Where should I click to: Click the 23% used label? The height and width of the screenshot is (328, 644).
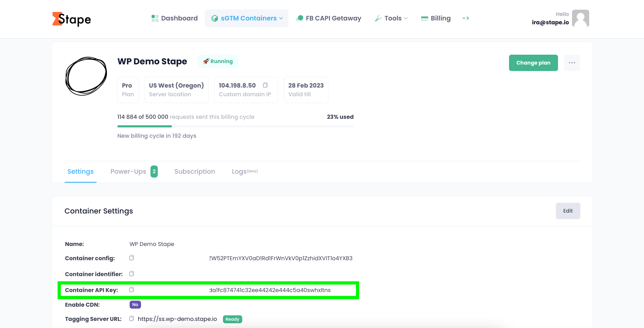click(x=340, y=117)
